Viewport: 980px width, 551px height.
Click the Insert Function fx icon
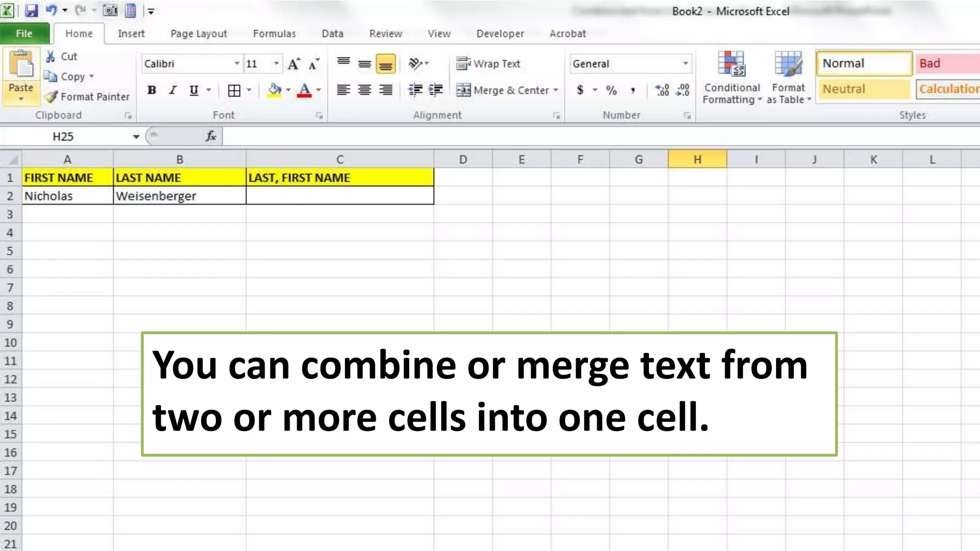(211, 136)
